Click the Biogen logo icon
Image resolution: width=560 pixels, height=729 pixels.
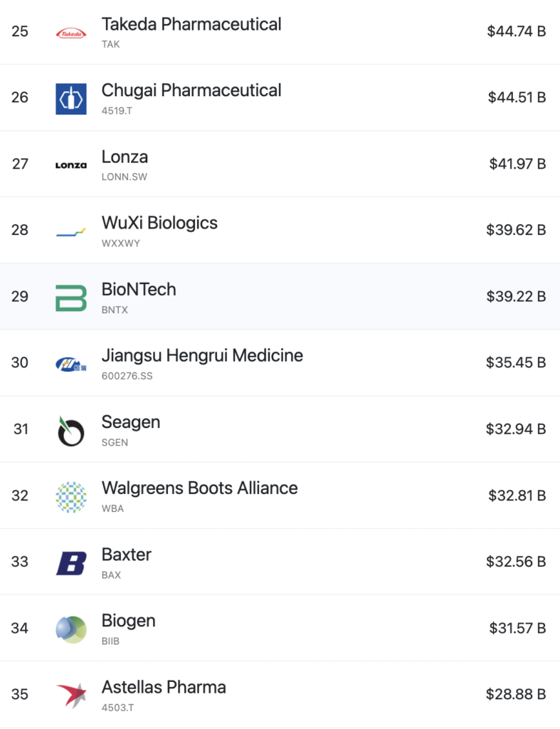pyautogui.click(x=71, y=629)
